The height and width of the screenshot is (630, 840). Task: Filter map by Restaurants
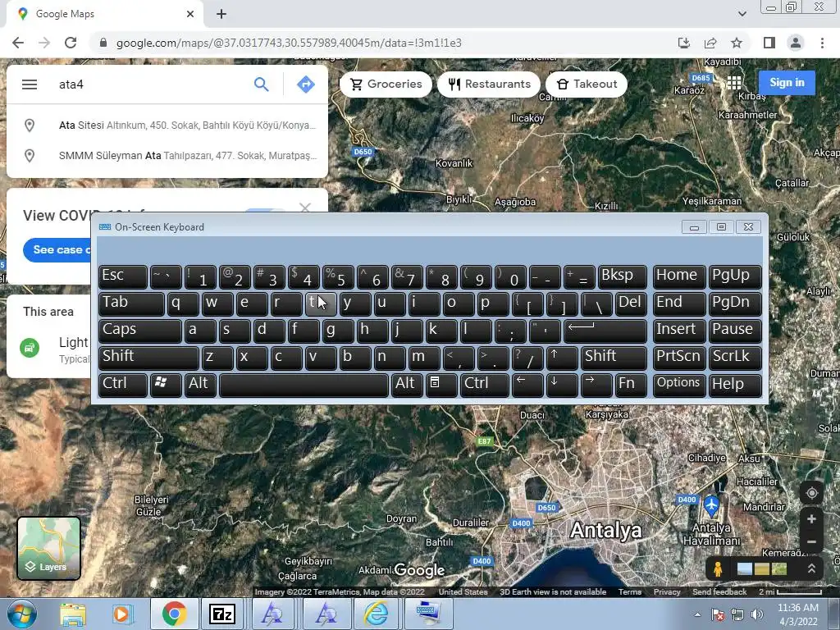pyautogui.click(x=489, y=84)
